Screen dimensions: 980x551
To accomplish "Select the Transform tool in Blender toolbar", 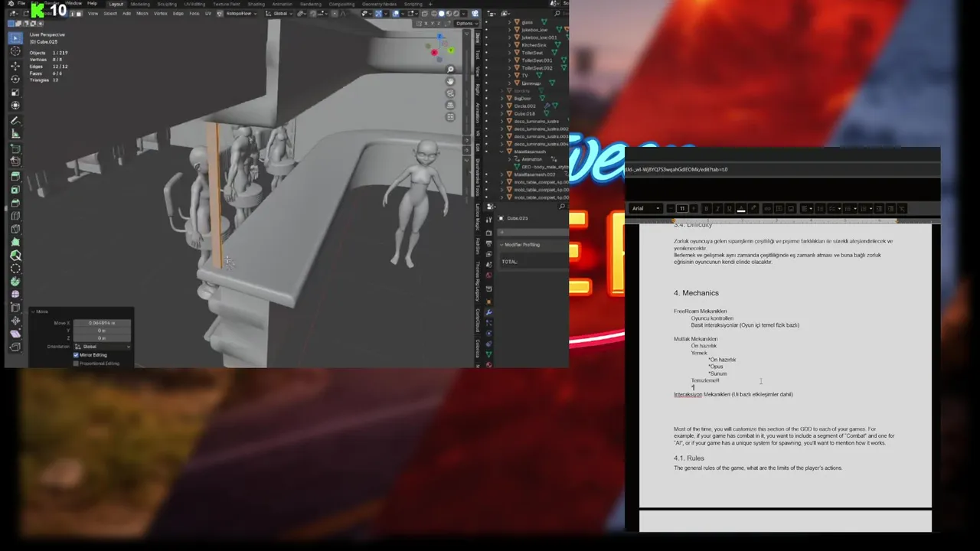I will pos(15,106).
